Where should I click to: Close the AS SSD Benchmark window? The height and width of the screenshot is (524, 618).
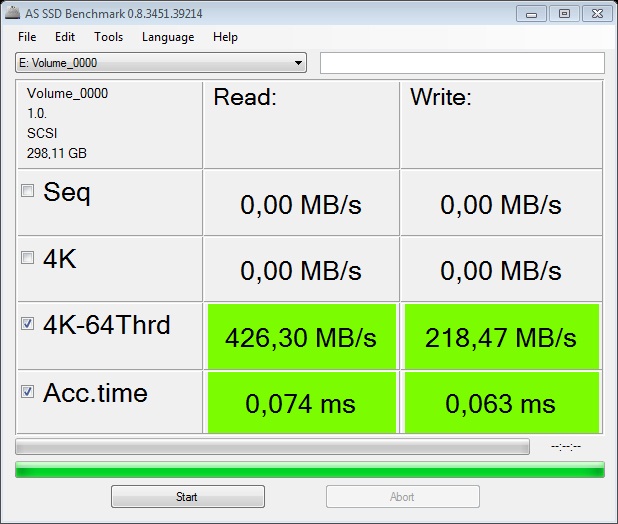(597, 14)
